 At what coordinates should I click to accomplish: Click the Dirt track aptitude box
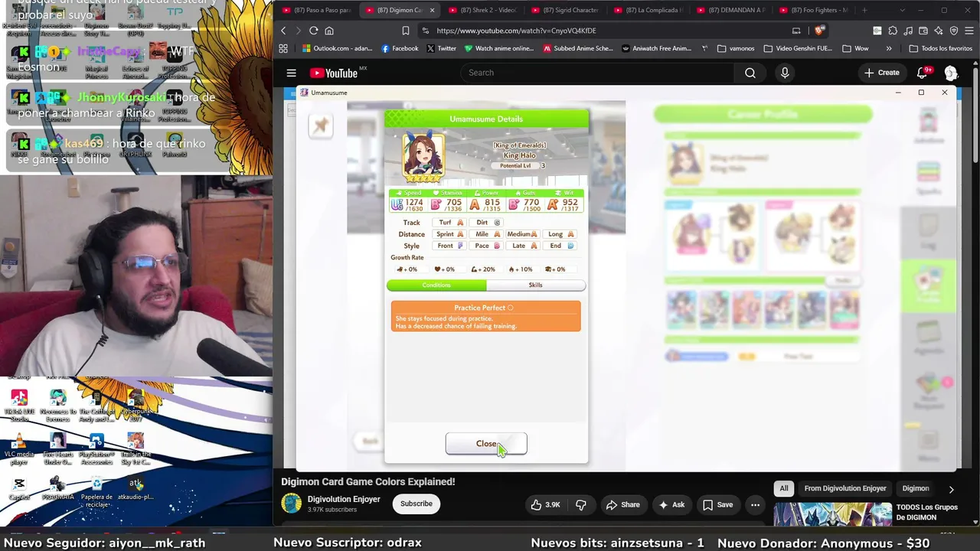pyautogui.click(x=487, y=223)
